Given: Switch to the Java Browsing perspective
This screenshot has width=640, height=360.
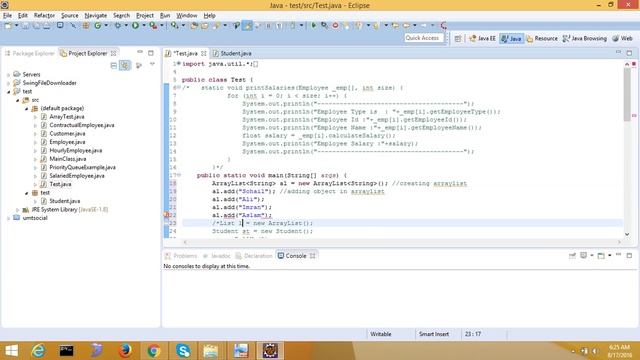Looking at the screenshot, I should [x=584, y=38].
